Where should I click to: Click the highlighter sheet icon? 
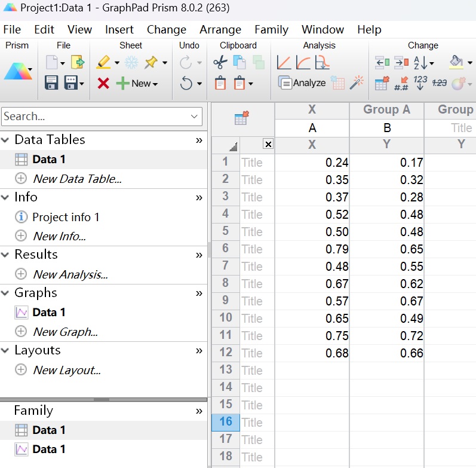pos(103,62)
